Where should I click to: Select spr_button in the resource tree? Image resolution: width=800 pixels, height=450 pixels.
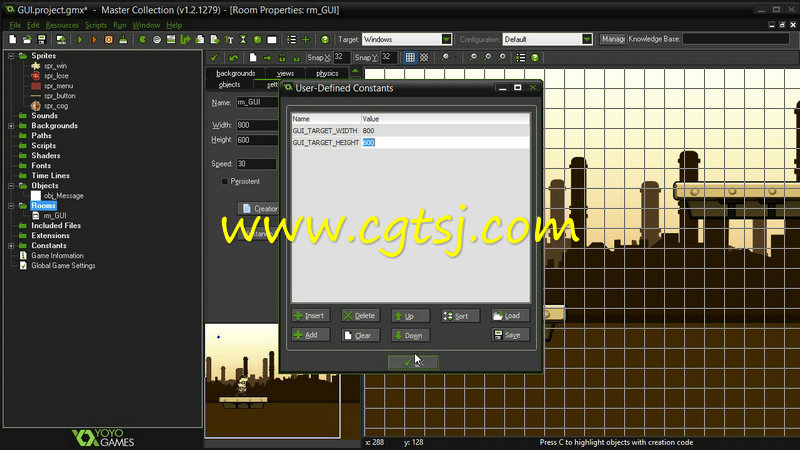click(60, 96)
